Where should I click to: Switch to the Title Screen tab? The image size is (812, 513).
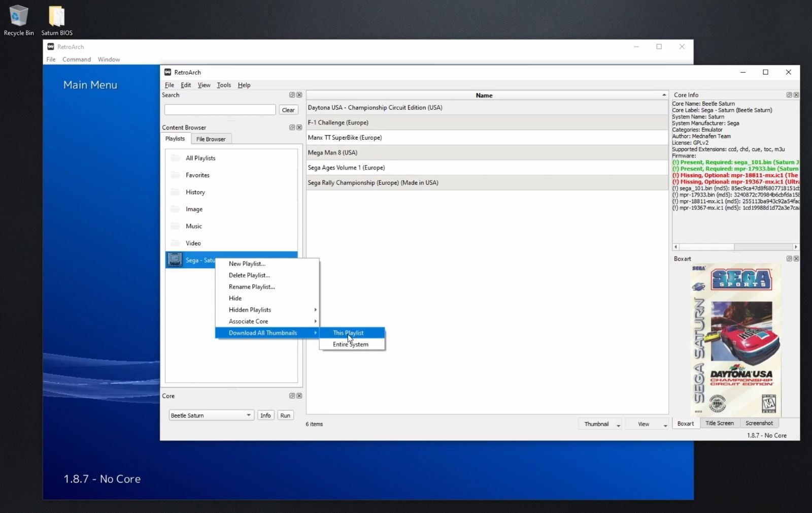click(720, 423)
